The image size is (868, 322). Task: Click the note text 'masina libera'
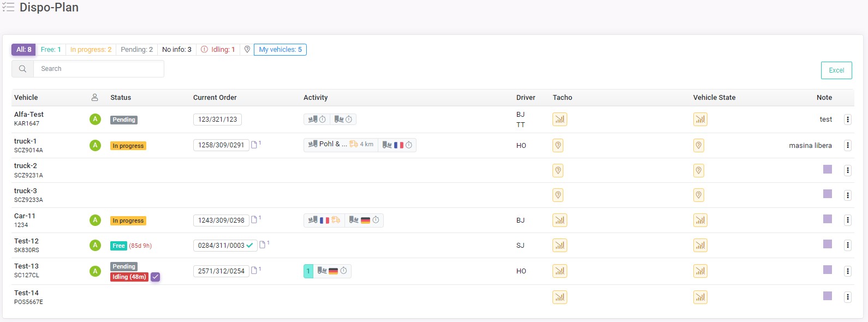pos(810,146)
